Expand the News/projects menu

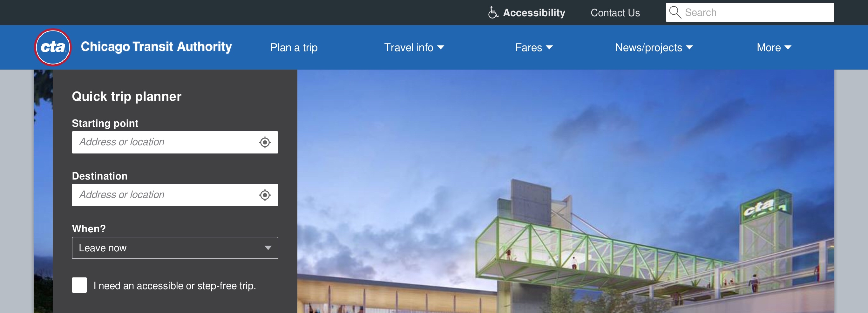654,47
